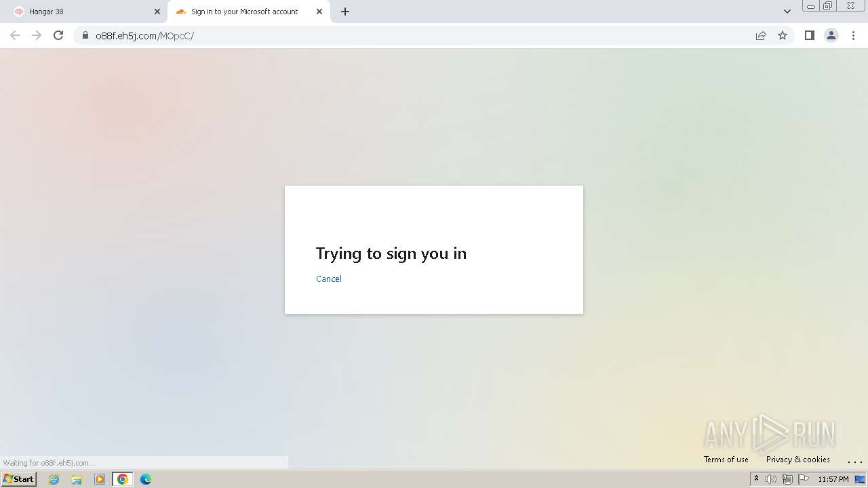Launch Microsoft Edge from the taskbar
Viewport: 868px width, 488px height.
point(146,479)
